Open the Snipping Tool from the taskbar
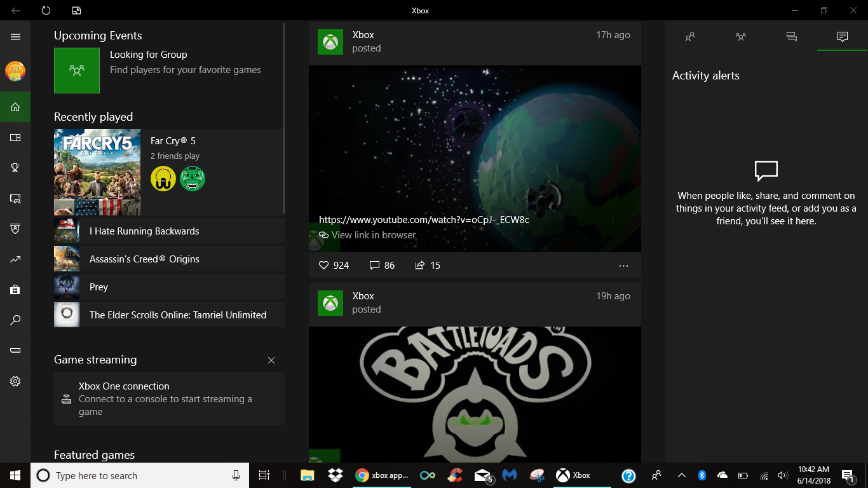Viewport: 868px width, 488px height. [537, 475]
